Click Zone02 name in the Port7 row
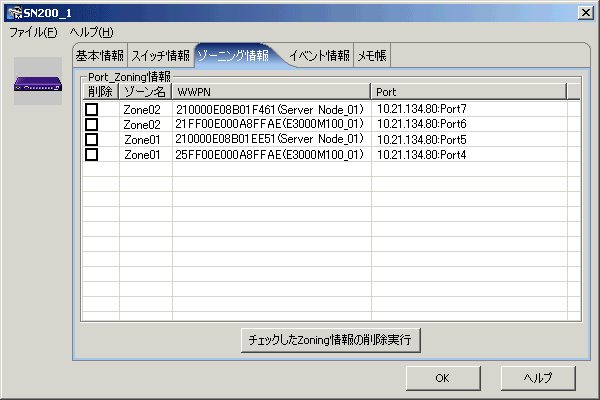 pos(142,110)
